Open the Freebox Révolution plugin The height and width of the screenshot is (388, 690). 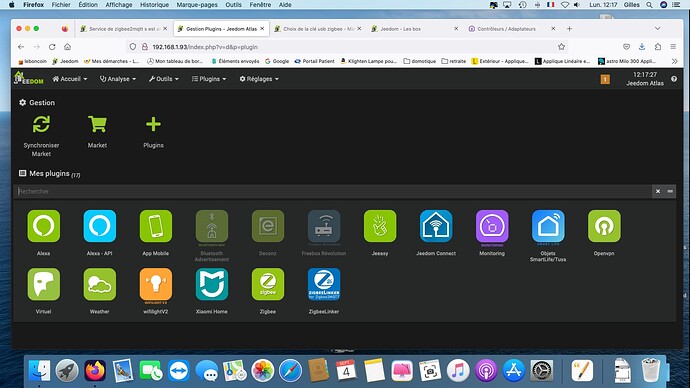[x=324, y=226]
